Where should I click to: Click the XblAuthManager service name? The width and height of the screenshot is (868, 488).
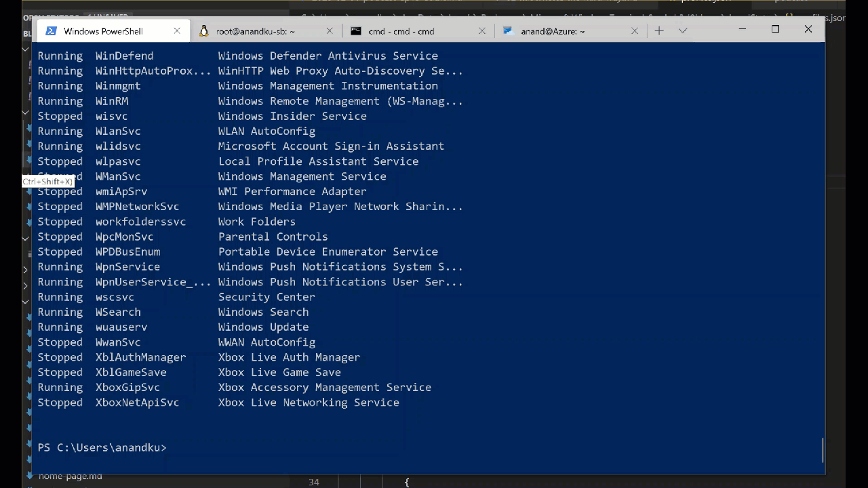click(140, 357)
